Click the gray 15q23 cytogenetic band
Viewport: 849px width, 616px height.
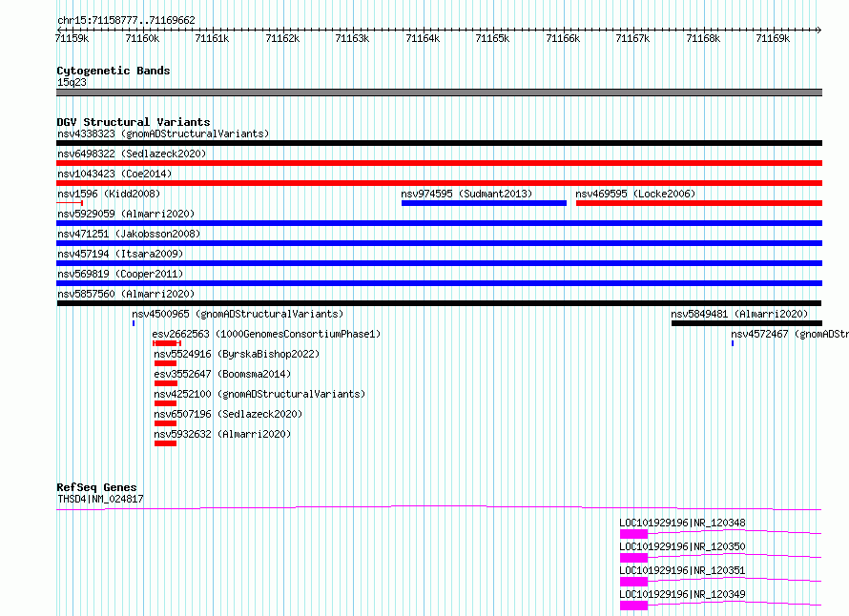click(439, 92)
